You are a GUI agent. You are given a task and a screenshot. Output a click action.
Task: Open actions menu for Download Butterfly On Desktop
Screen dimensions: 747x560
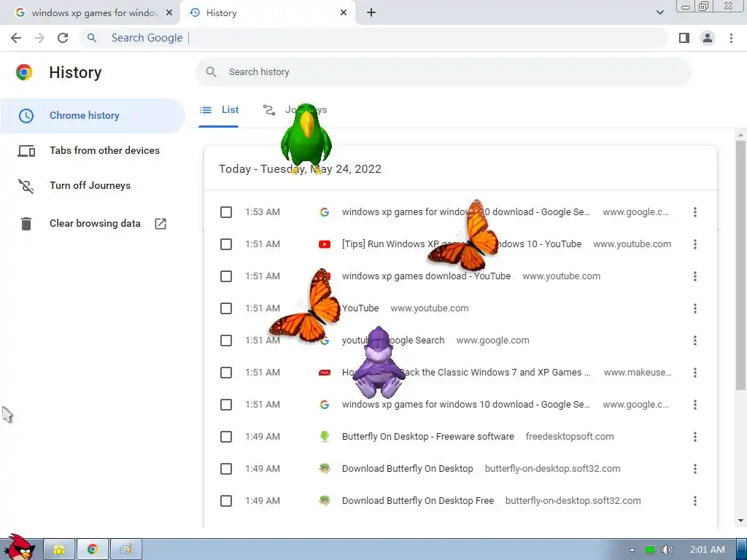(x=695, y=469)
